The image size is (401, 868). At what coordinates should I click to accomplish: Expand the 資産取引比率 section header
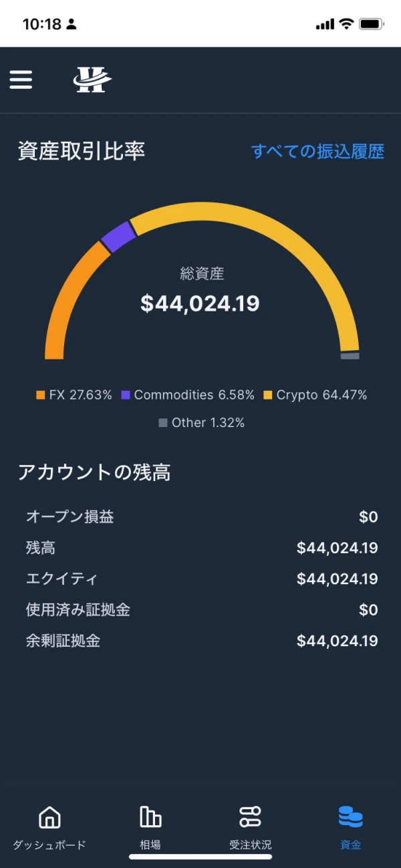pos(82,152)
